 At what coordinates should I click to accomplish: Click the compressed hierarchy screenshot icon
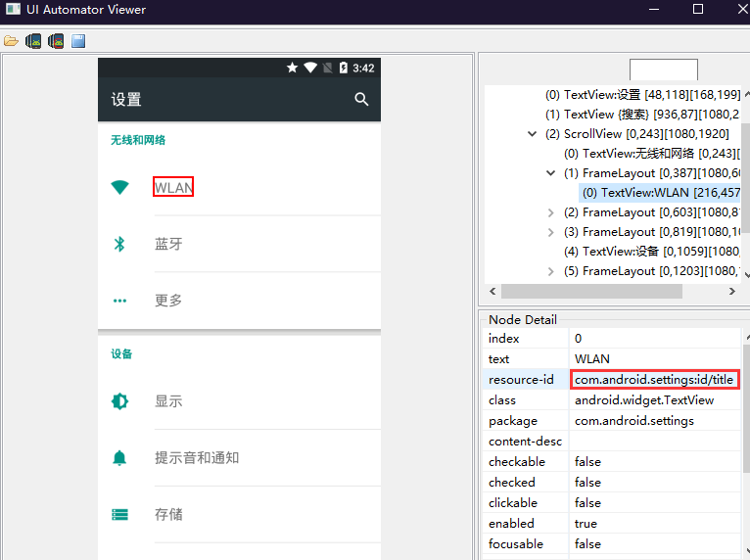click(56, 41)
